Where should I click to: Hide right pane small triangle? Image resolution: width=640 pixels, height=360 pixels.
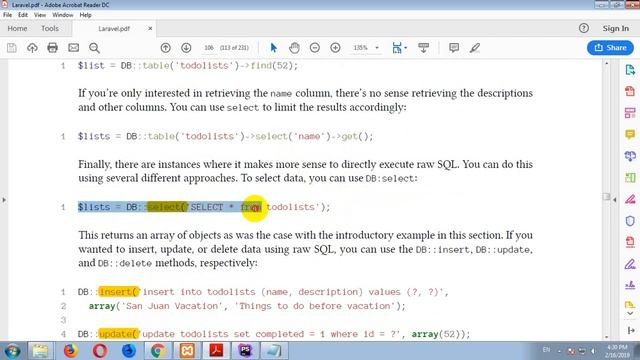click(x=615, y=200)
